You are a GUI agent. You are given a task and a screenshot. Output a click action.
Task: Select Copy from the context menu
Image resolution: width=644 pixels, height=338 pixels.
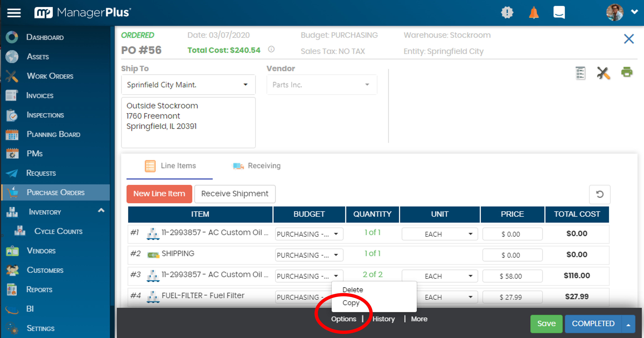click(351, 303)
